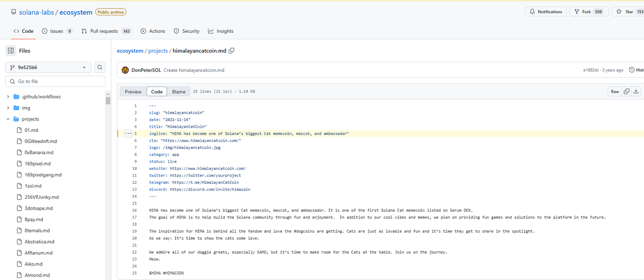Open file 8ternals.md

(x=38, y=231)
